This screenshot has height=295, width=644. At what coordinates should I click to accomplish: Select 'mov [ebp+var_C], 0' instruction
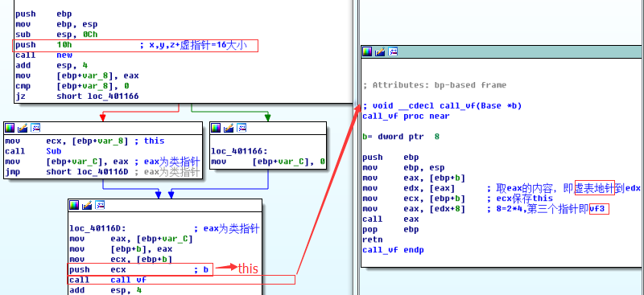coord(268,162)
